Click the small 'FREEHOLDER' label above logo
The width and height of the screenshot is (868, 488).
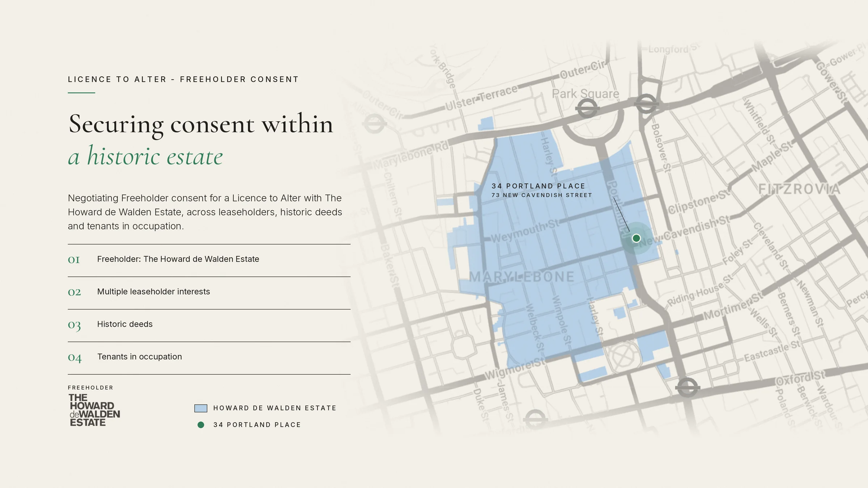click(90, 388)
